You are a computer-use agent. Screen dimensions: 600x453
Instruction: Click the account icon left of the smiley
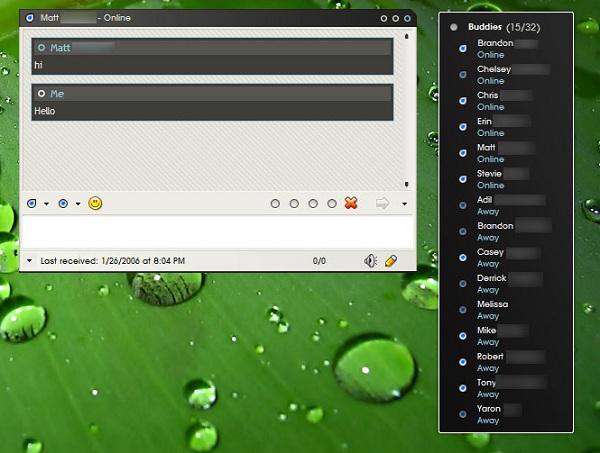(x=31, y=204)
